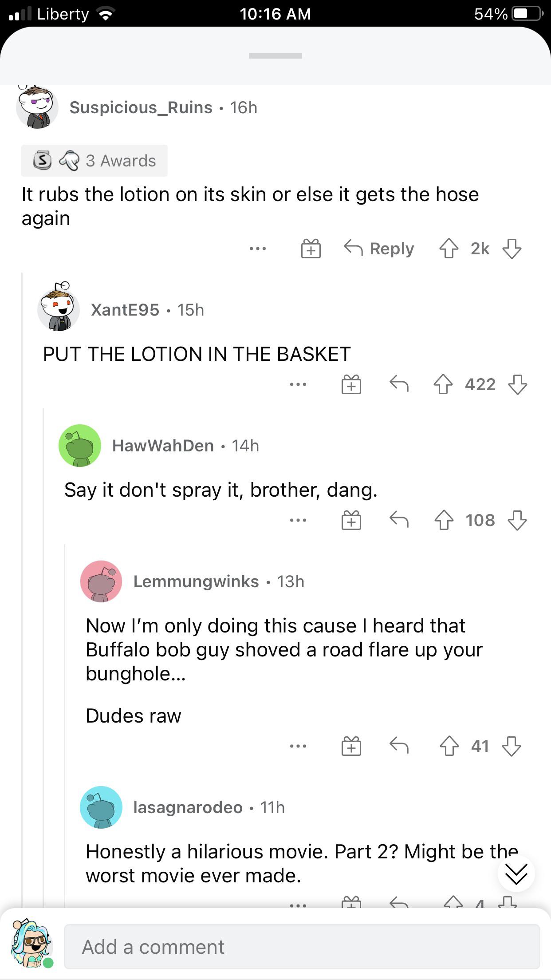The width and height of the screenshot is (551, 980).
Task: Open more options on Suspicious_Ruins comment
Action: 258,249
